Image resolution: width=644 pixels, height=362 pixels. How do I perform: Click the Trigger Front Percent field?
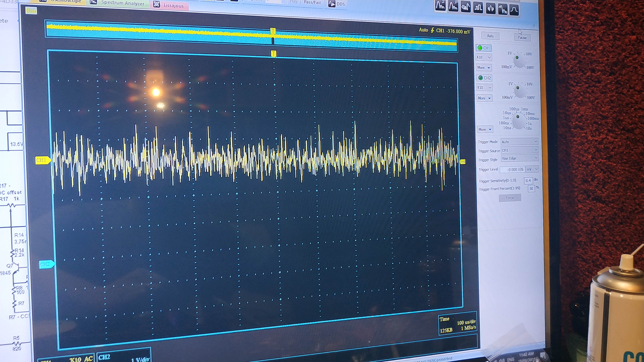531,188
